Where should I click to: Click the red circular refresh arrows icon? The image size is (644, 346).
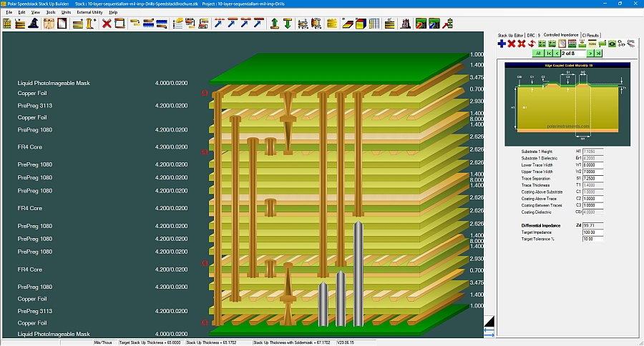coord(532,44)
